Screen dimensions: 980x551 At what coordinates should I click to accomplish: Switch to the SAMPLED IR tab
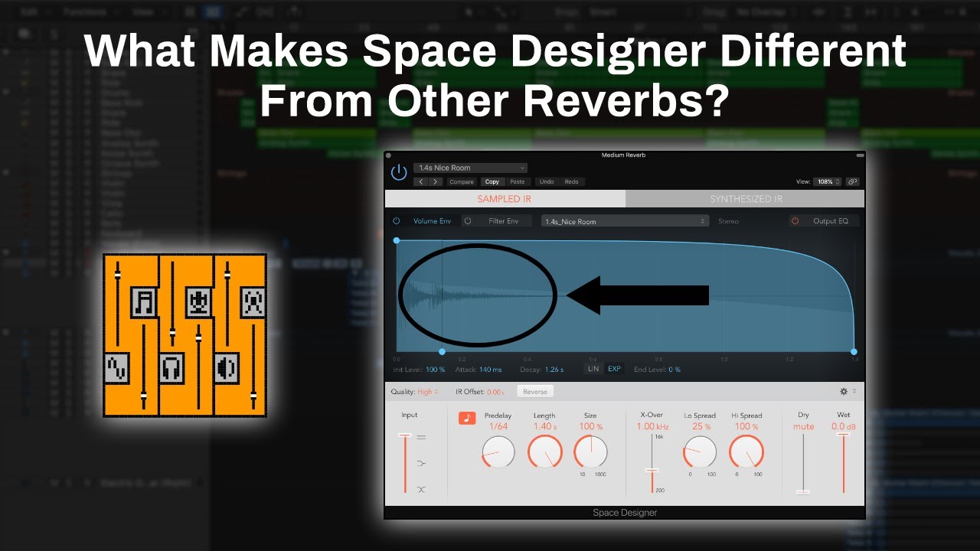[x=505, y=199]
